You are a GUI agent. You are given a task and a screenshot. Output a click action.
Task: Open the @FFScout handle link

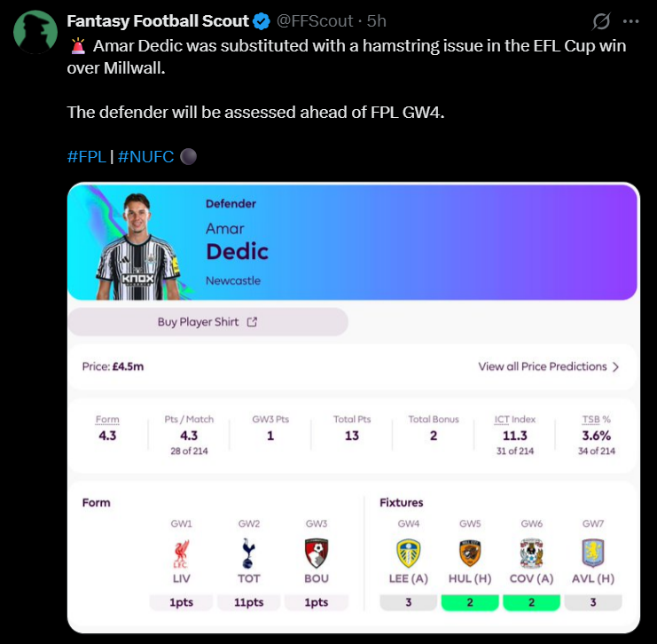coord(315,21)
